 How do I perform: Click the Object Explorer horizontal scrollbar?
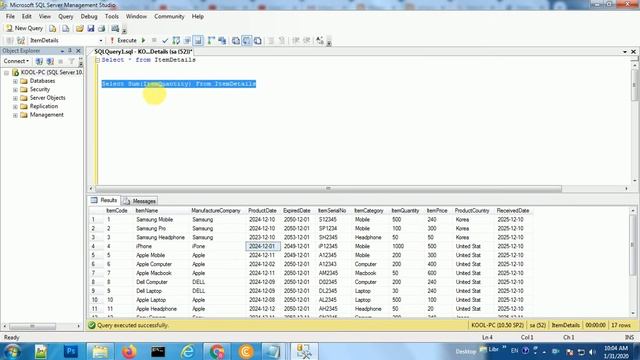[33, 326]
